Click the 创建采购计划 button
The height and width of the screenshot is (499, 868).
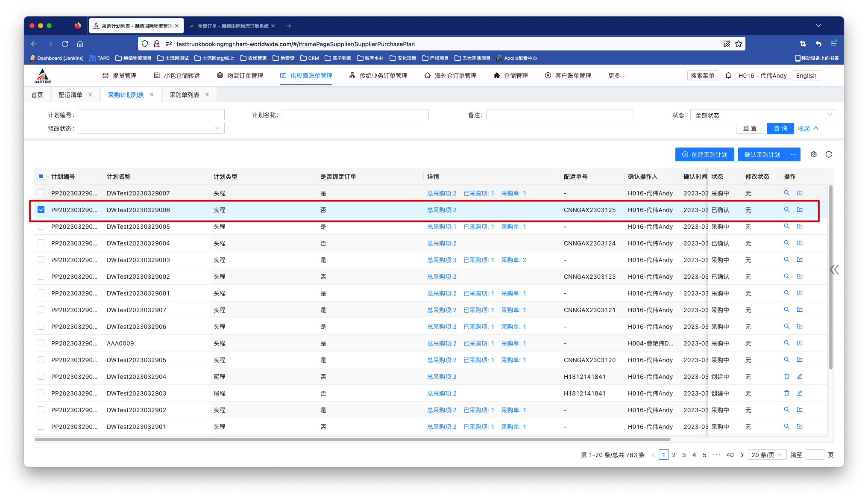tap(704, 154)
